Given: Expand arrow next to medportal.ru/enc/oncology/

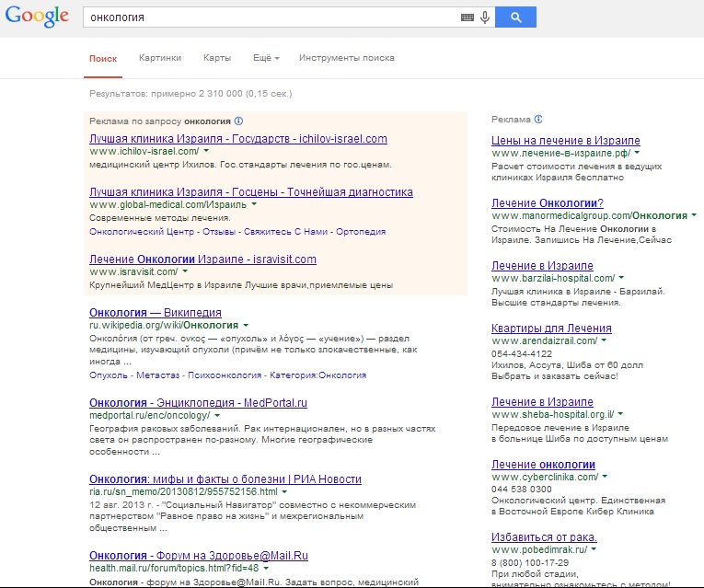Looking at the screenshot, I should tap(217, 416).
